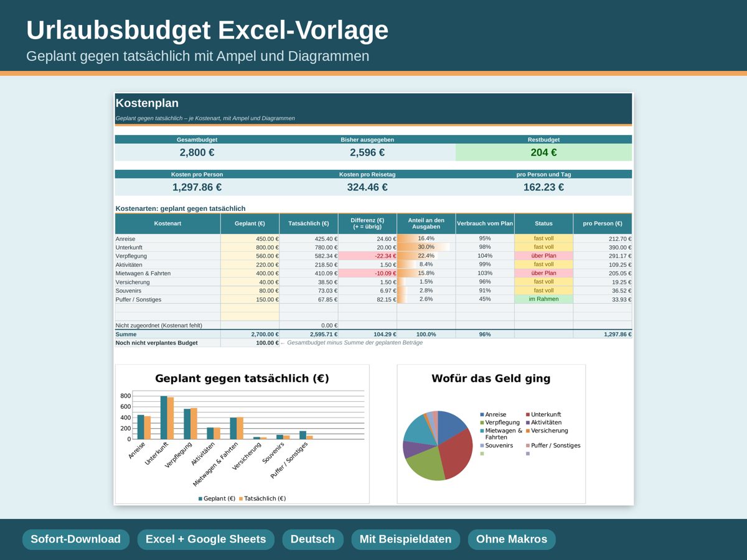The image size is (747, 560).
Task: Select the 'fast voll' status for Anreise
Action: coord(543,238)
